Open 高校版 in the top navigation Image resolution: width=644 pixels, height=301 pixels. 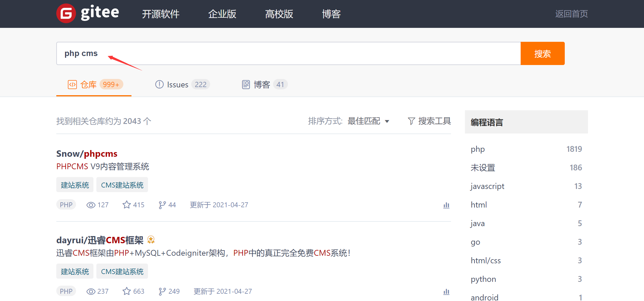pos(279,14)
